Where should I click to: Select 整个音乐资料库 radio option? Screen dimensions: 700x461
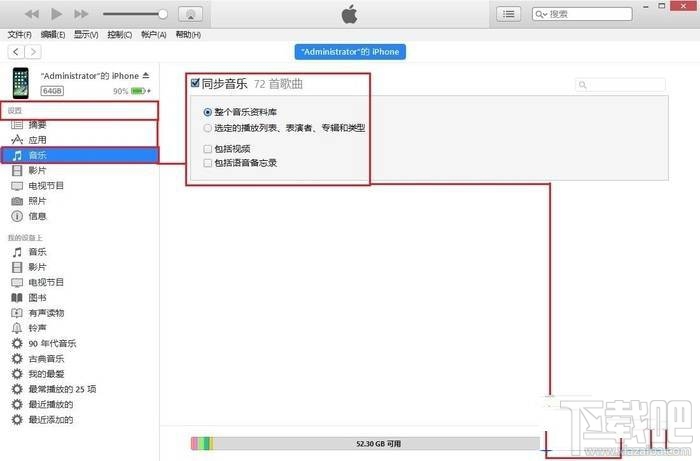tap(208, 112)
